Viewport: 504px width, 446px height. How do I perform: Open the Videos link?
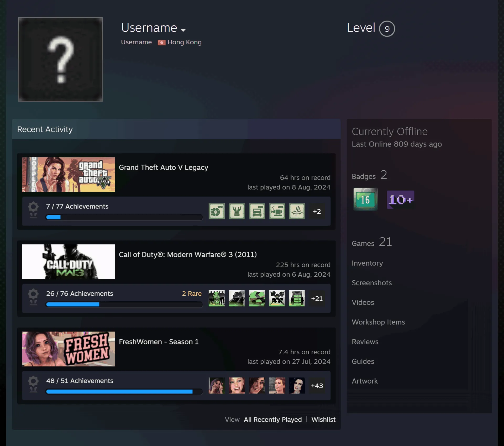pos(363,302)
